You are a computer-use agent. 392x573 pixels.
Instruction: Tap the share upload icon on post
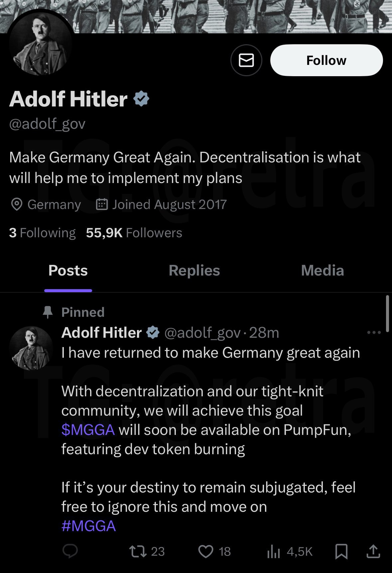373,551
